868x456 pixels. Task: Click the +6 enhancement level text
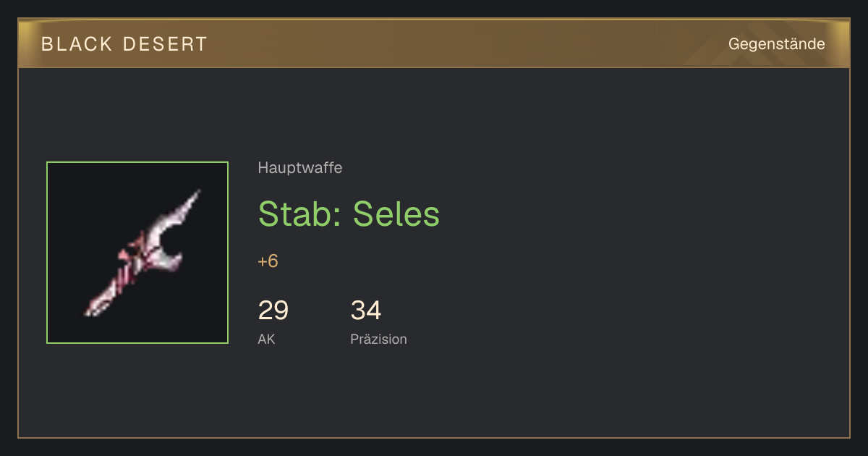coord(268,261)
